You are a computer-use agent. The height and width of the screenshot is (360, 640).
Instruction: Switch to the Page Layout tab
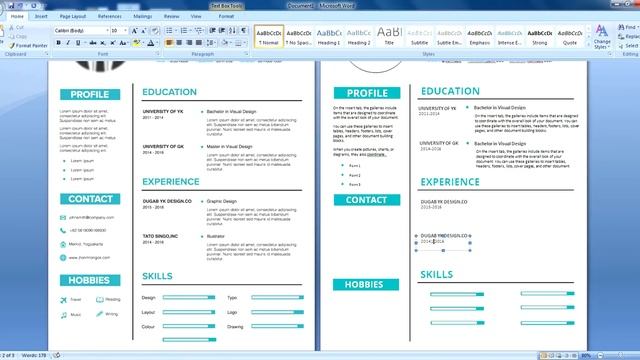pos(73,16)
